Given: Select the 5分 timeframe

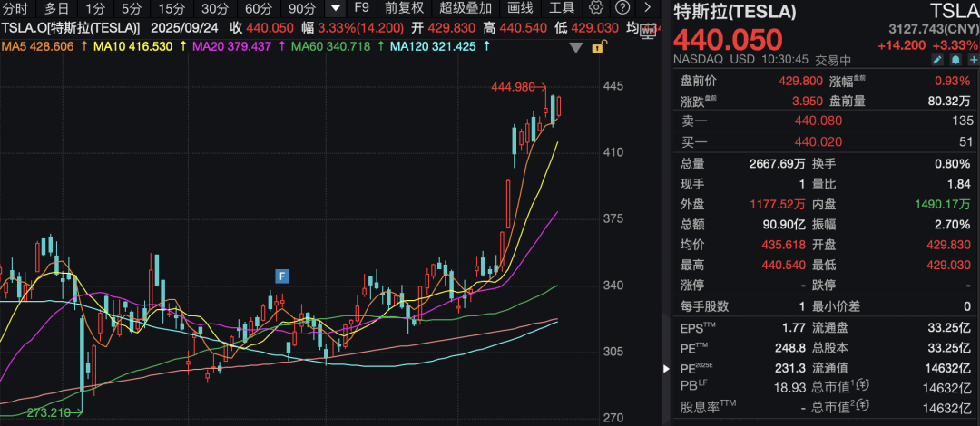Looking at the screenshot, I should (132, 8).
